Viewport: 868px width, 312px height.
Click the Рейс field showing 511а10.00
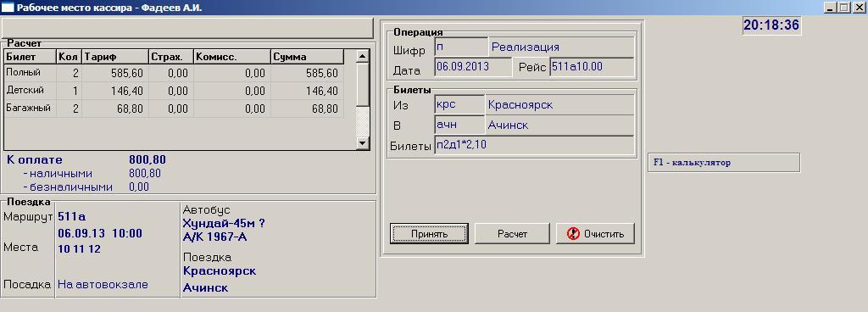(592, 68)
